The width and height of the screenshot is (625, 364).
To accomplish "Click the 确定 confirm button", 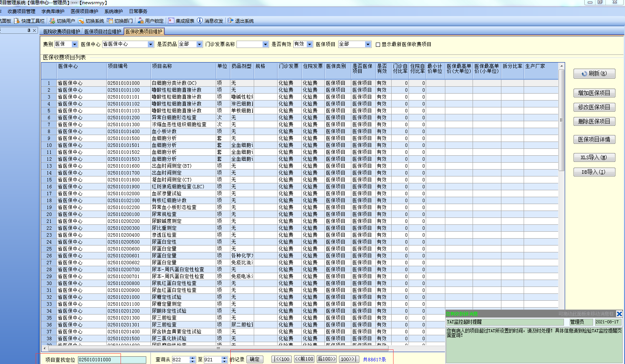I will pos(255,359).
